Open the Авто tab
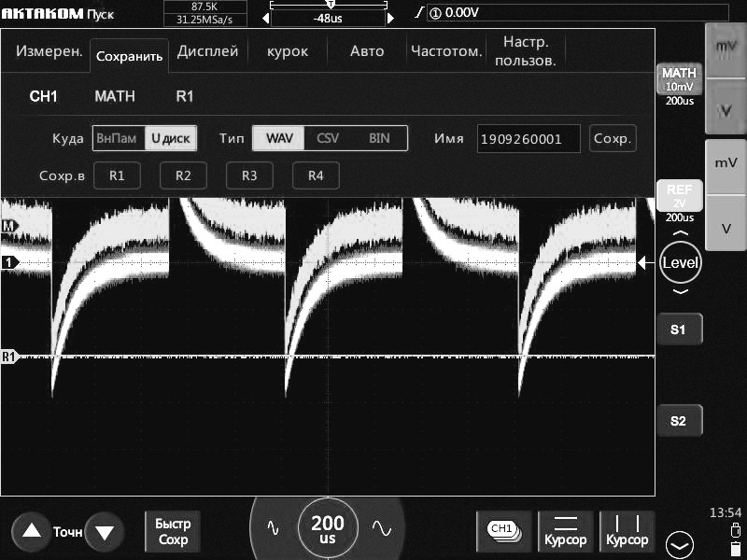Screen dimensions: 747x560 pyautogui.click(x=367, y=51)
